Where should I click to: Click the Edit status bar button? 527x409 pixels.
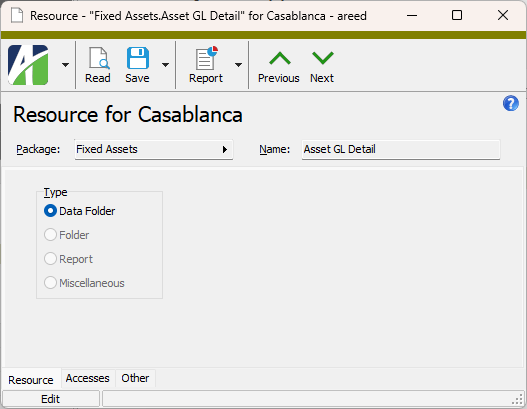pyautogui.click(x=51, y=399)
